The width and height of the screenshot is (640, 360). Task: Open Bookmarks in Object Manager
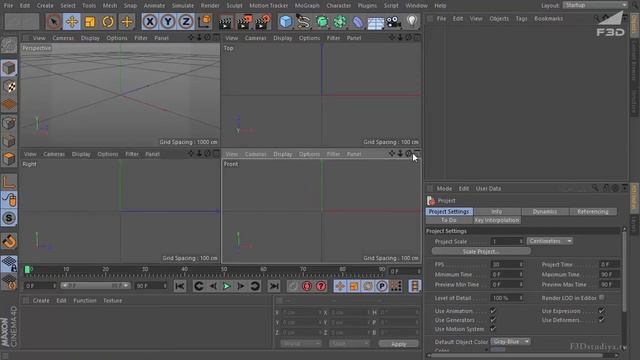(549, 19)
